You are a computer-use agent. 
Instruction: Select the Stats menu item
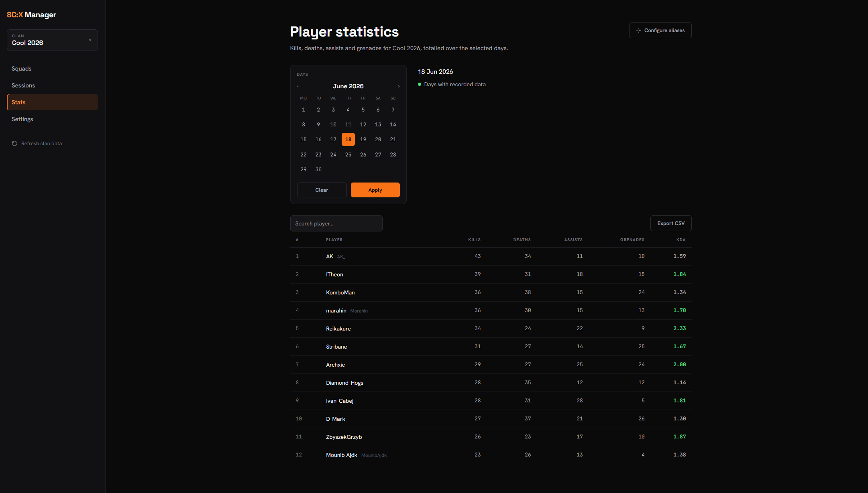pyautogui.click(x=52, y=102)
